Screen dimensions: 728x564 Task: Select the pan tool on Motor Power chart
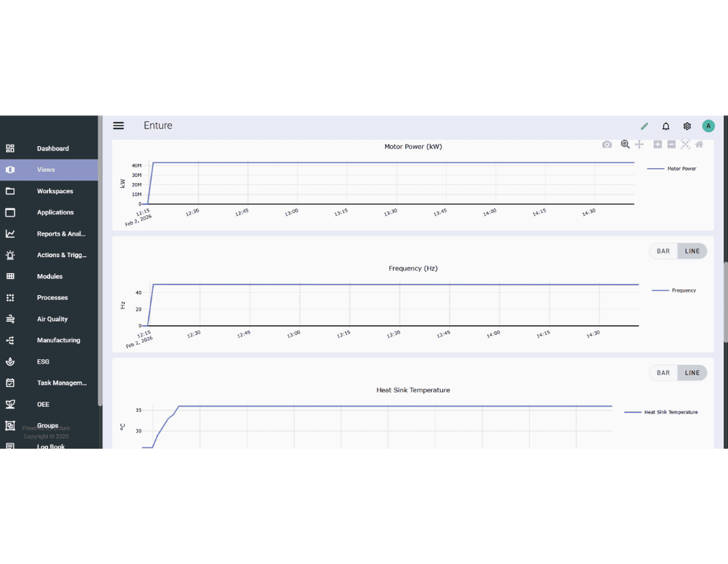tap(639, 145)
